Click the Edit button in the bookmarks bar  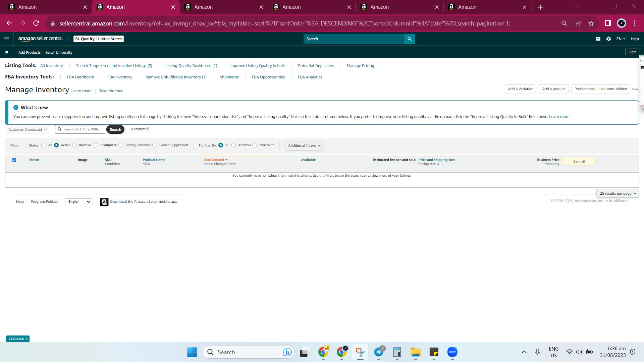tap(633, 52)
